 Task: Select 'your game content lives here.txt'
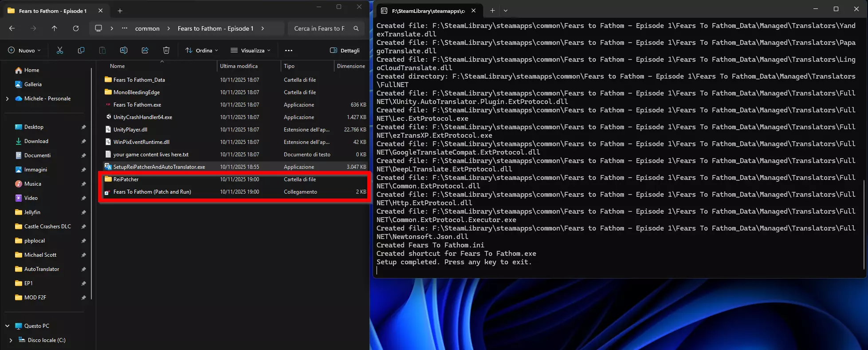[151, 155]
